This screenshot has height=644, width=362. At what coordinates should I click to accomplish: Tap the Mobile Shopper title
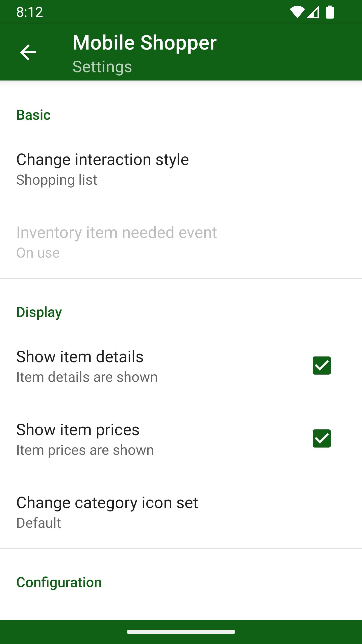pos(145,43)
